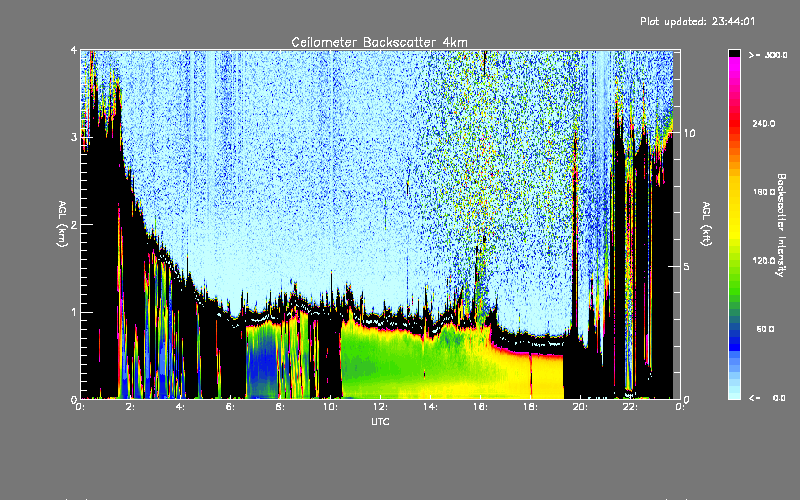Select the "Ceilometer Backscatter 4km" plot title
The height and width of the screenshot is (500, 800).
[x=379, y=42]
